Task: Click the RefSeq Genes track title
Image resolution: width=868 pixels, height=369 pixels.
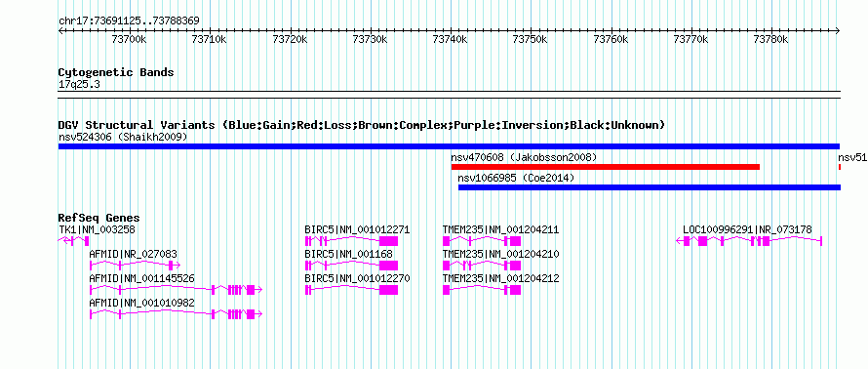Action: (x=99, y=219)
